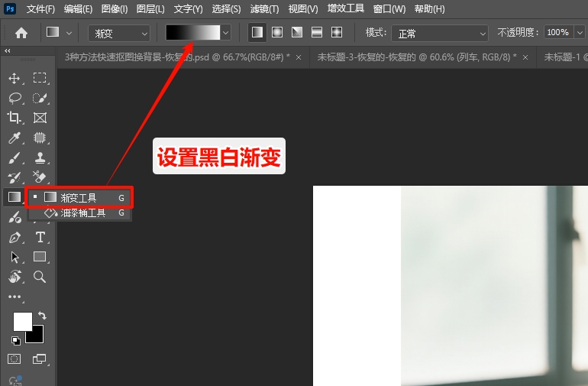Select the Rectangular Marquee tool

point(40,78)
